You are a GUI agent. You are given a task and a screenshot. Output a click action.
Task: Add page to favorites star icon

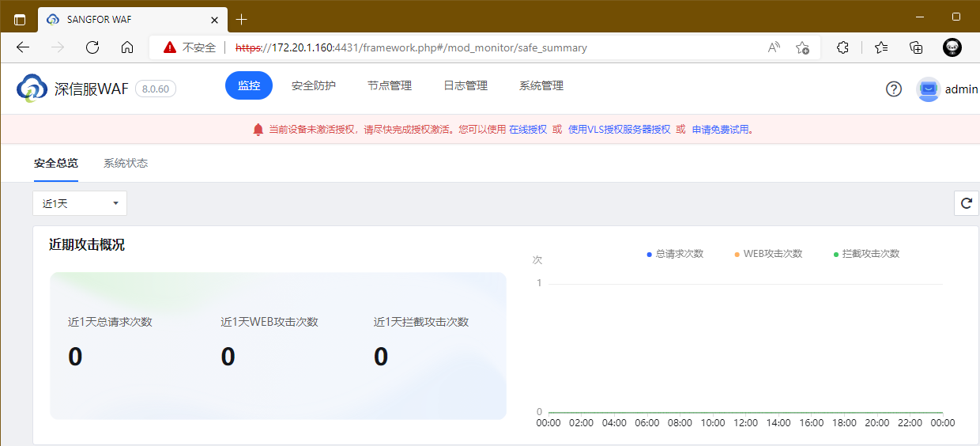(802, 47)
